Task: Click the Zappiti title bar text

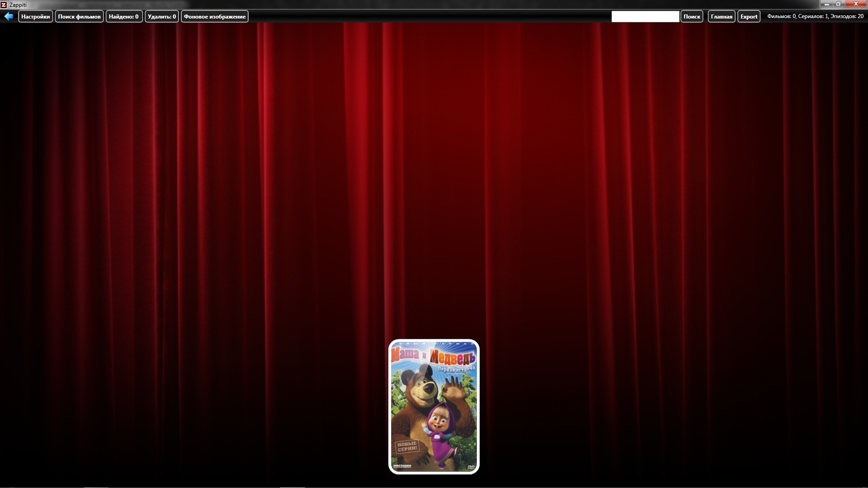Action: coord(18,5)
